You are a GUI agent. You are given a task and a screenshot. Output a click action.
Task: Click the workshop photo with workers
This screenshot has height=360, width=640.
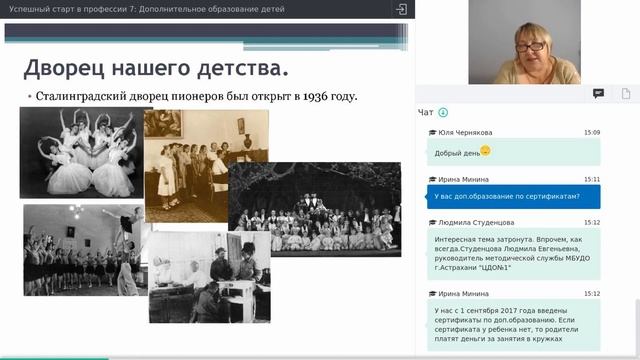tap(209, 277)
